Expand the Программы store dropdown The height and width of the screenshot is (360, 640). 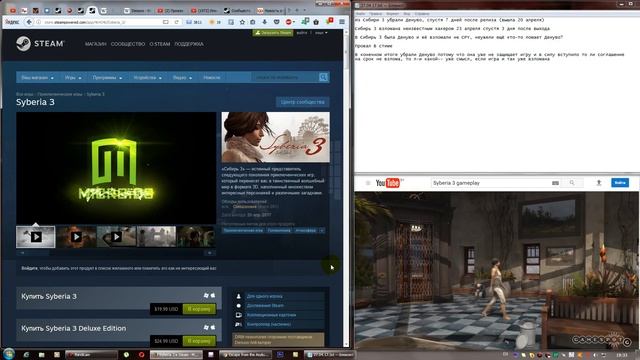pos(107,78)
